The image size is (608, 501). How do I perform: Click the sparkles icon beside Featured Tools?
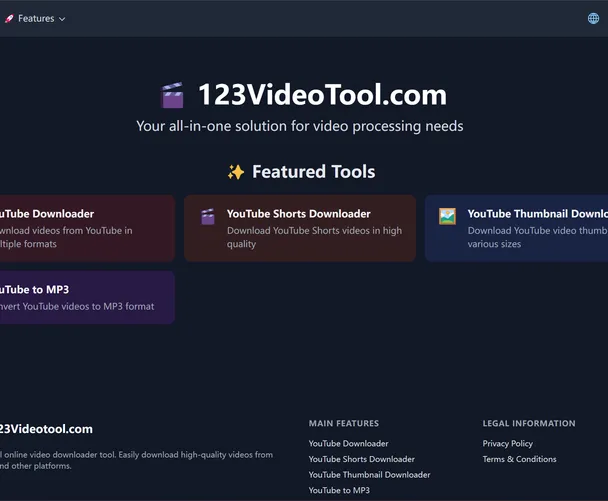click(236, 172)
